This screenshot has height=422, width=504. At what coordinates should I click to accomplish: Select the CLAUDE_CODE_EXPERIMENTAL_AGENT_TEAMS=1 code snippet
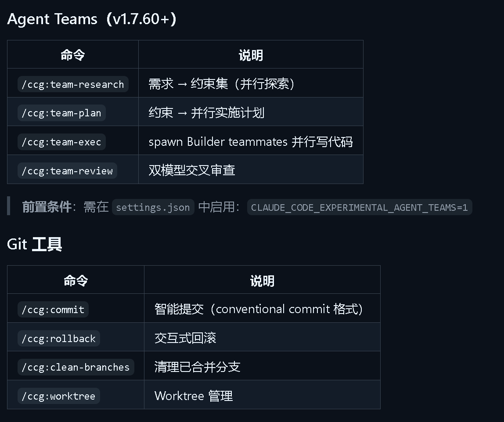pyautogui.click(x=359, y=207)
